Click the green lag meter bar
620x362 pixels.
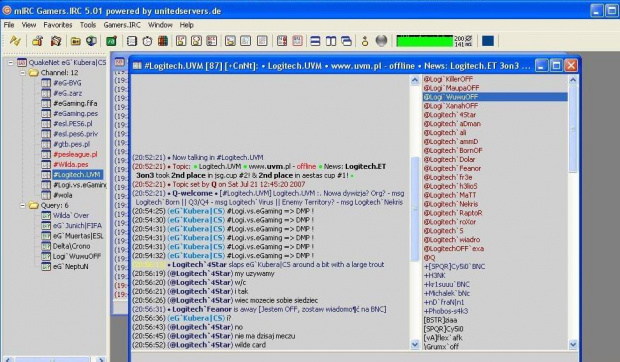425,41
